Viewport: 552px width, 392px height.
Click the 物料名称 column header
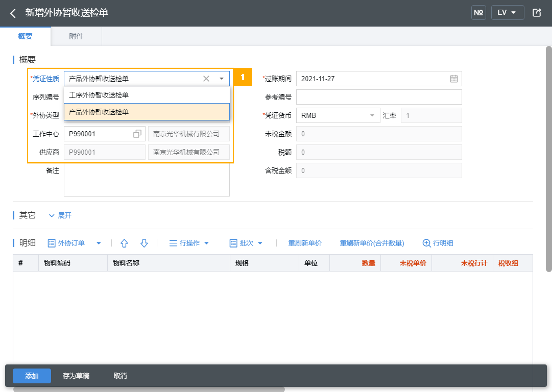coord(169,263)
